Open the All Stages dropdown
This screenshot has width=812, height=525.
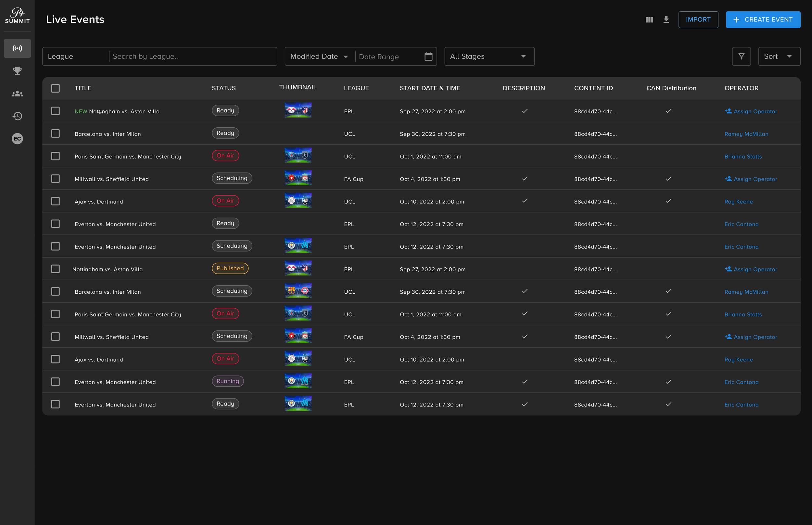[489, 57]
